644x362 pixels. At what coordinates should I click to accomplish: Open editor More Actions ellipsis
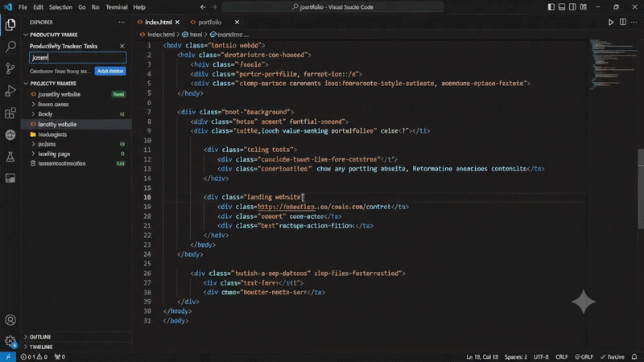pyautogui.click(x=634, y=23)
